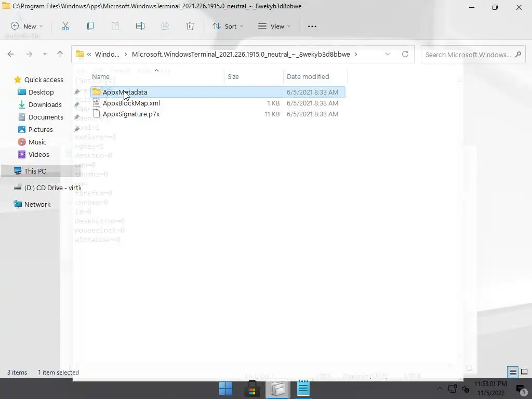The height and width of the screenshot is (399, 532).
Task: Click Notepad icon in taskbar
Action: tap(303, 389)
